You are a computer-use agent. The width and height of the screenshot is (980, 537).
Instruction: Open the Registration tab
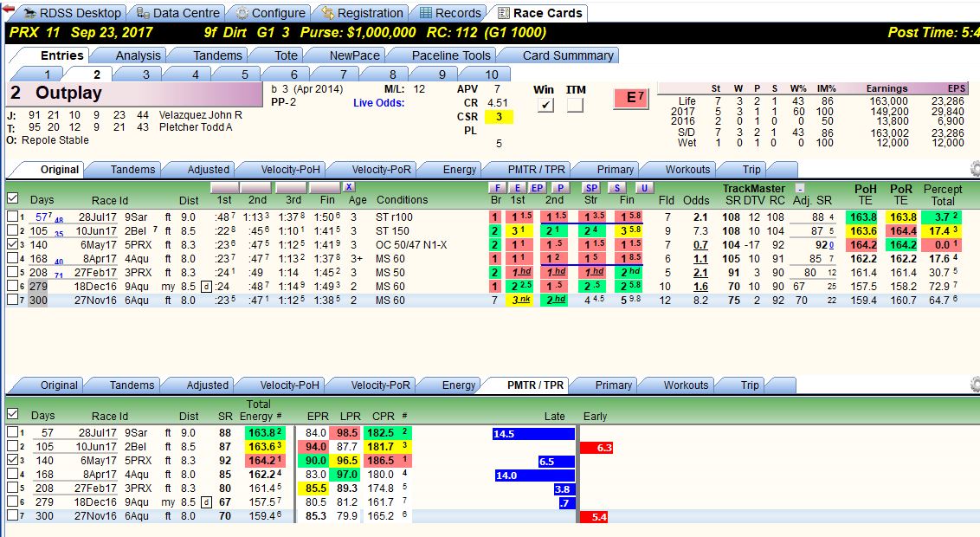(x=362, y=13)
